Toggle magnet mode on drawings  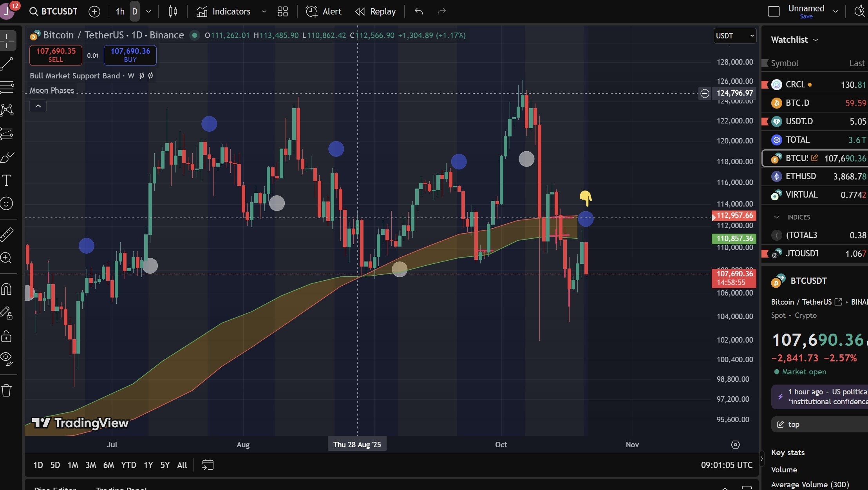7,289
